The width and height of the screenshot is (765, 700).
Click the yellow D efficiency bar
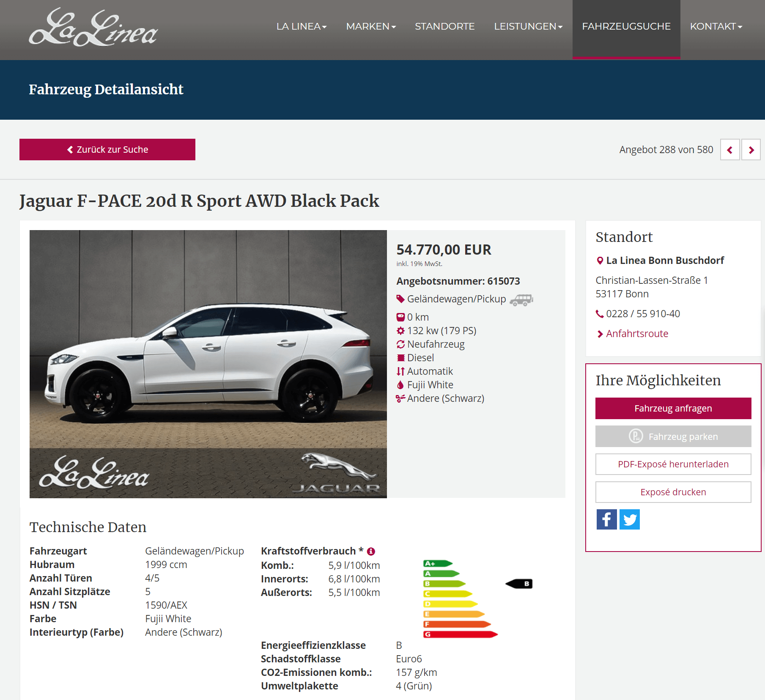click(x=451, y=604)
